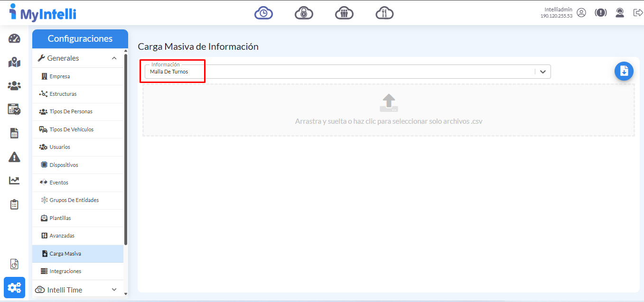Viewport: 644px width, 302px height.
Task: Open the support headset agent icon
Action: pos(619,13)
